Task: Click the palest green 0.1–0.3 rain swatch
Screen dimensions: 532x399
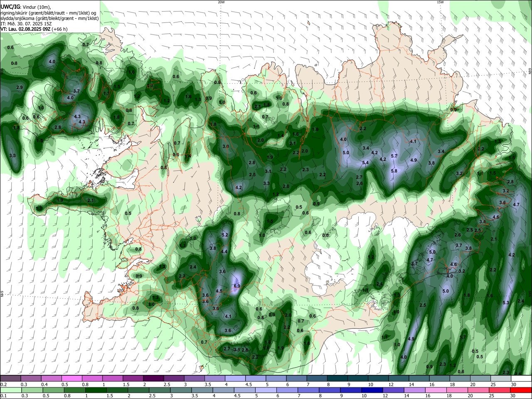Action: [10, 390]
